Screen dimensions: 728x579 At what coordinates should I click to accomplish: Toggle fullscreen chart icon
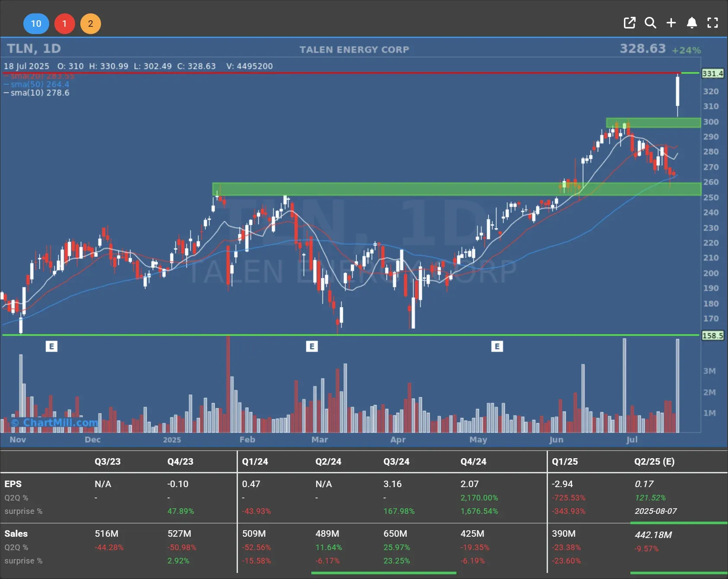point(712,23)
